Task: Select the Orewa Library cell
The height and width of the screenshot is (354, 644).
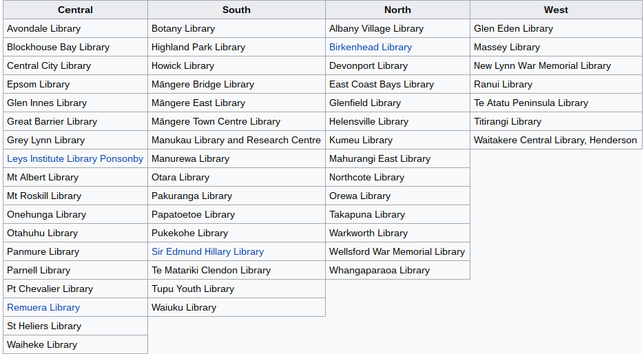Action: pos(397,196)
